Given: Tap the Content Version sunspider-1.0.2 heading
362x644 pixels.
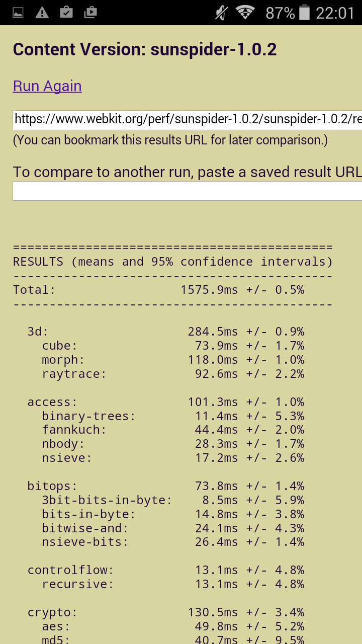Looking at the screenshot, I should [x=145, y=49].
